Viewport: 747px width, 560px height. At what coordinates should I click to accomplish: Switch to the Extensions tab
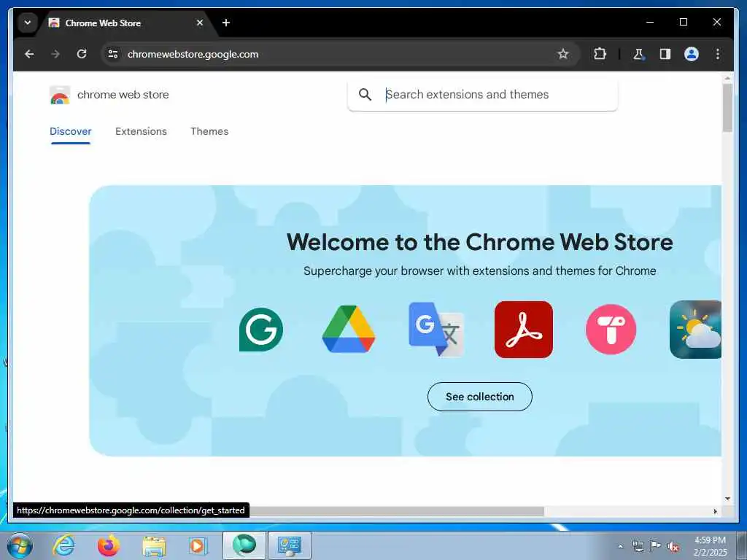(141, 131)
